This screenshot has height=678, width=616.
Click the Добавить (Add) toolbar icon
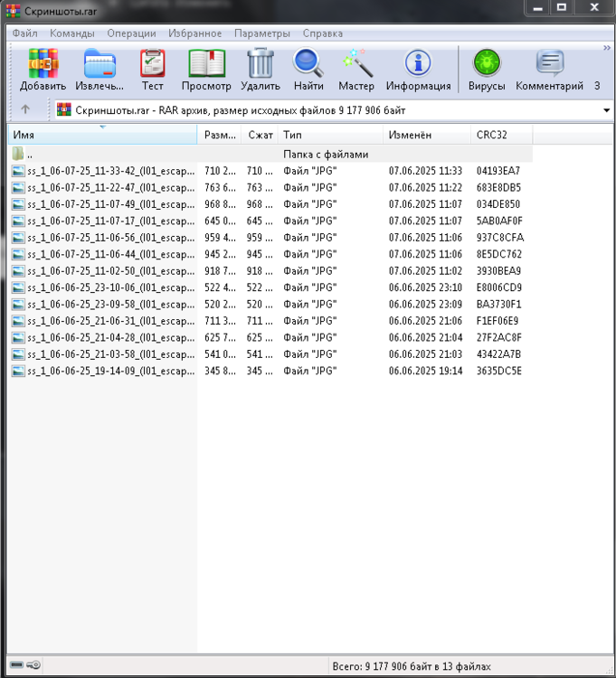coord(43,65)
